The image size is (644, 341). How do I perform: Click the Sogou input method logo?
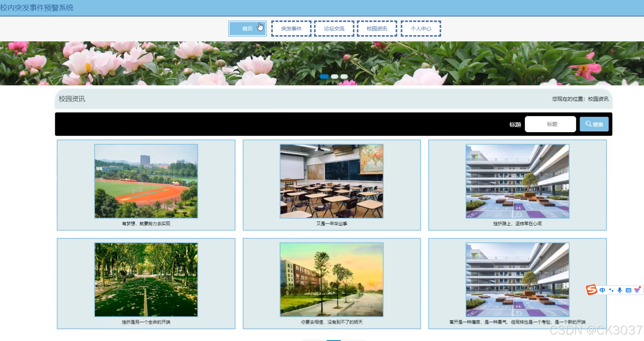click(592, 290)
